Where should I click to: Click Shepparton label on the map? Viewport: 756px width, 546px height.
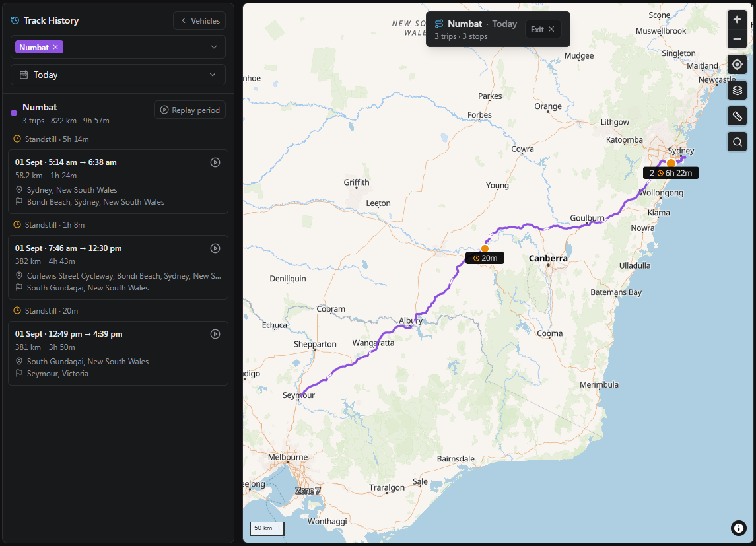coord(315,344)
